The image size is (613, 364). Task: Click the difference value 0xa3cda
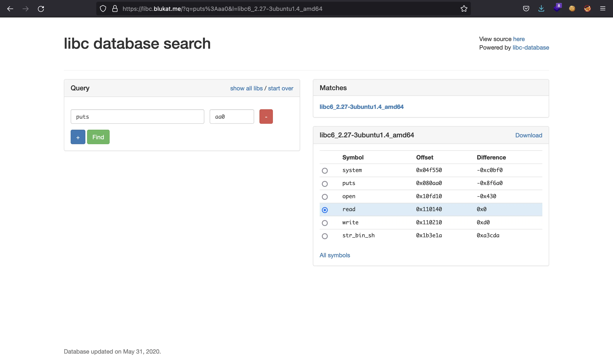488,235
